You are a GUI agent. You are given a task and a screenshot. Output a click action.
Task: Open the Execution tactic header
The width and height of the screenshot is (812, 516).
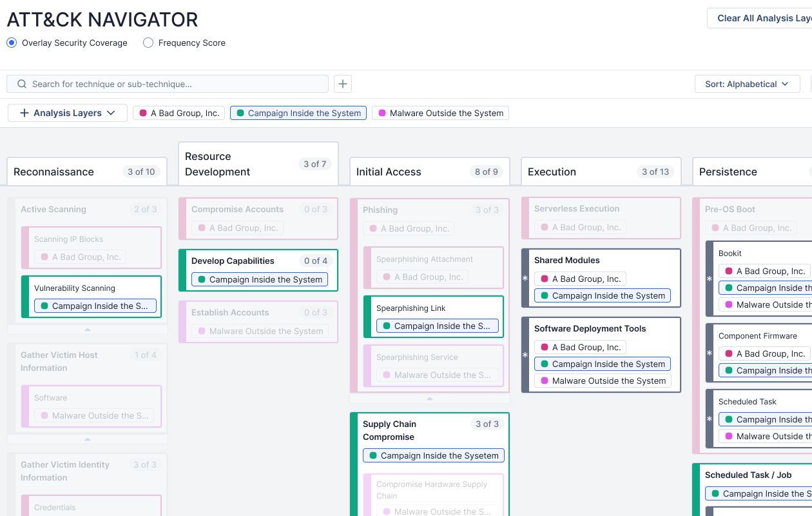(601, 172)
